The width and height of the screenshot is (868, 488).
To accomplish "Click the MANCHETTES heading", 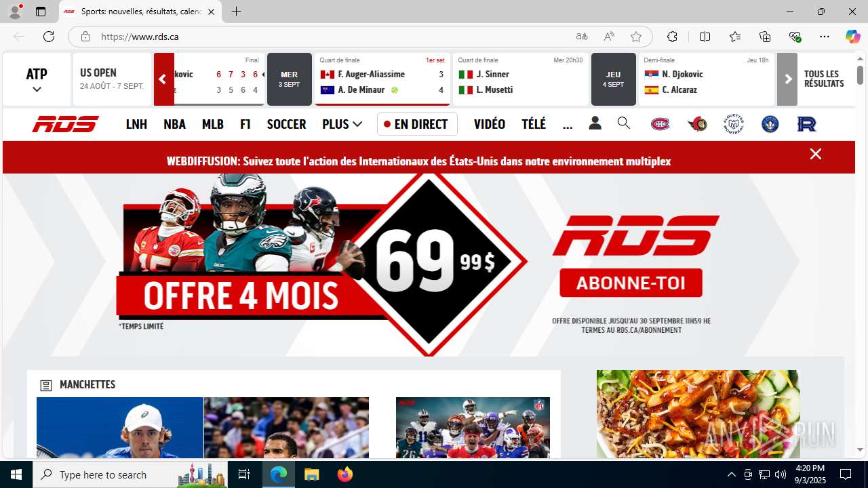I will pyautogui.click(x=87, y=384).
